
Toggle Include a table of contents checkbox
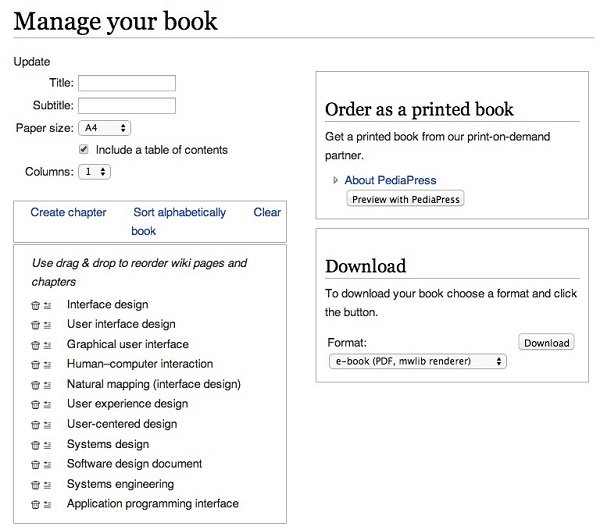pyautogui.click(x=83, y=149)
